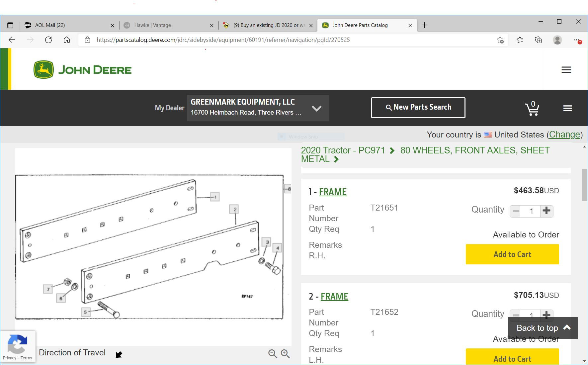This screenshot has width=588, height=365.
Task: Open a new browser tab
Action: 424,25
